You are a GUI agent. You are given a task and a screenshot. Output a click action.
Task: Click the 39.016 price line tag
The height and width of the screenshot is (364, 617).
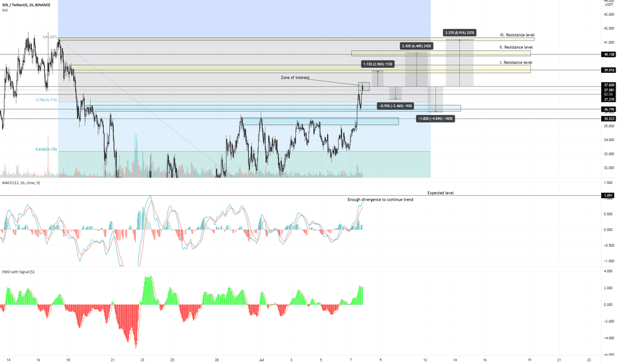pyautogui.click(x=609, y=70)
